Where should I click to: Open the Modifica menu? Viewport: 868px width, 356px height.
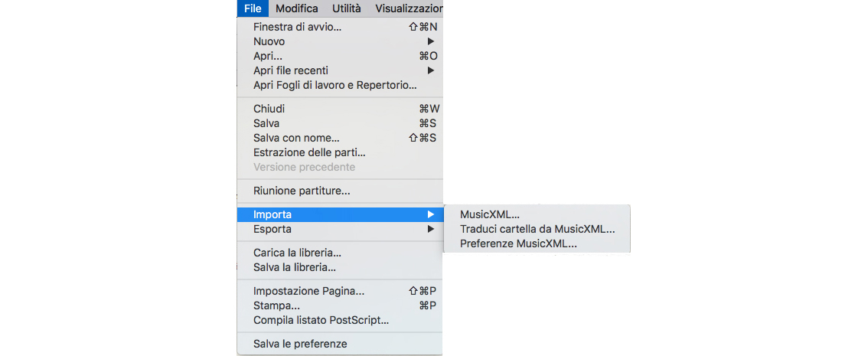coord(296,8)
